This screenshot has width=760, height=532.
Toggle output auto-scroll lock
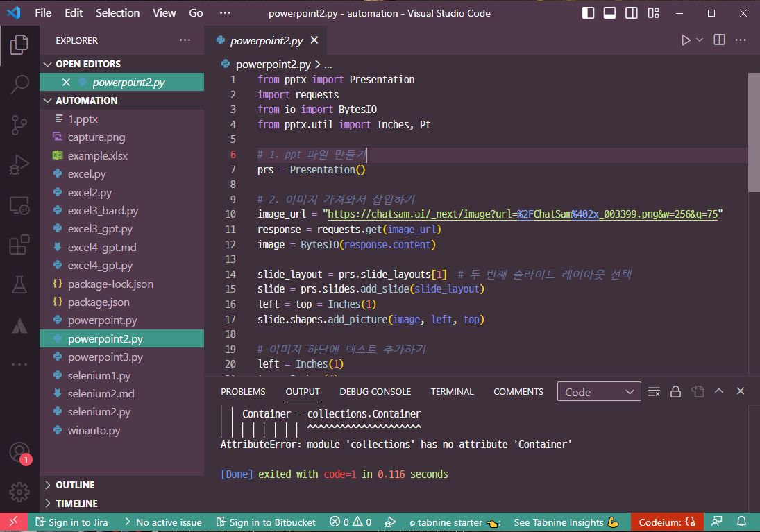click(675, 391)
